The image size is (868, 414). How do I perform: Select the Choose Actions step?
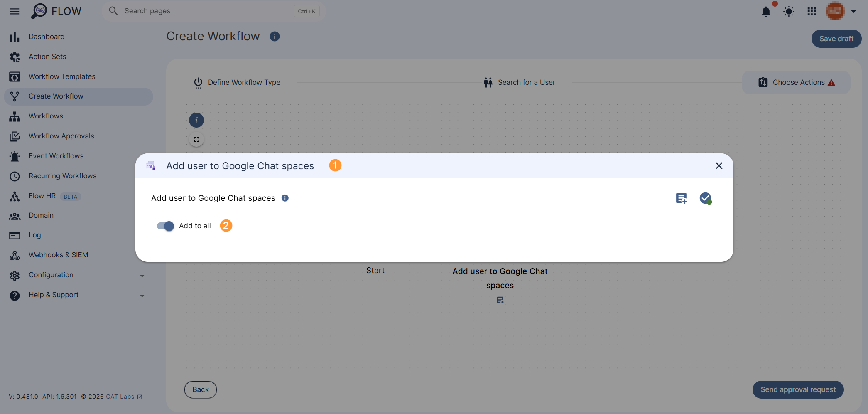pyautogui.click(x=796, y=82)
